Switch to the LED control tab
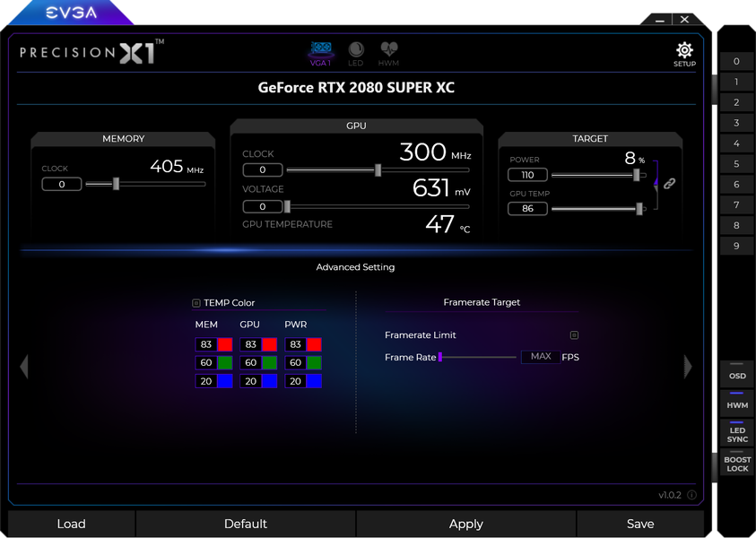The image size is (756, 538). 356,54
